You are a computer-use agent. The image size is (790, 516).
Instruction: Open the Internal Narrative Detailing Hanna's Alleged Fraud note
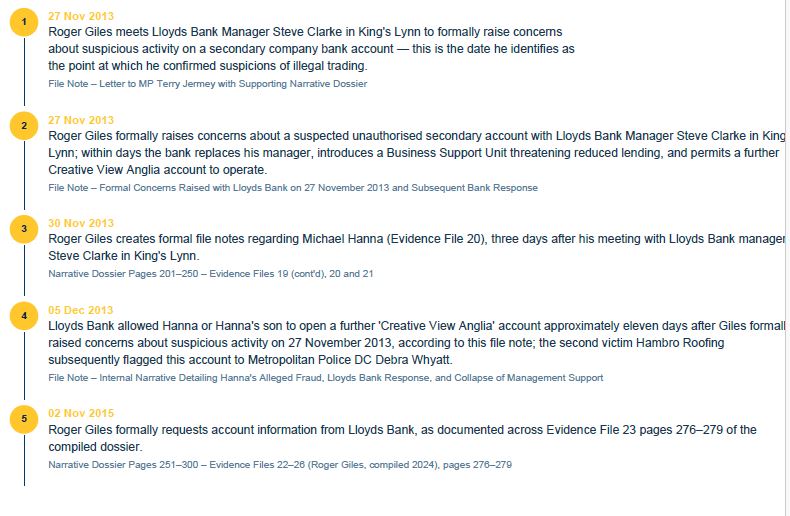pos(325,377)
